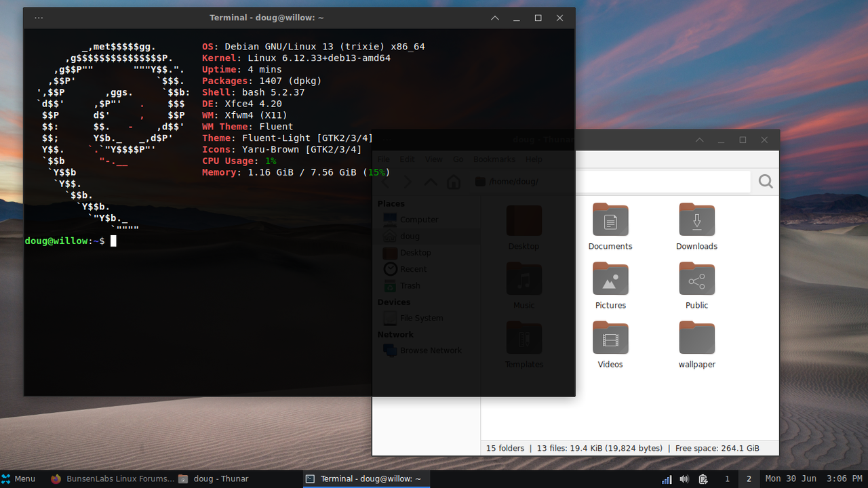Click the Kernel: Linux 6.12.33 line
The height and width of the screenshot is (488, 868).
tap(296, 58)
